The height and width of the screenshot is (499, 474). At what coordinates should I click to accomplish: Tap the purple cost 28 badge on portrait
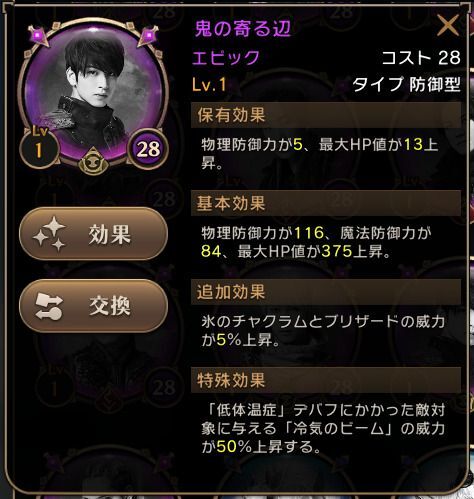pyautogui.click(x=148, y=149)
